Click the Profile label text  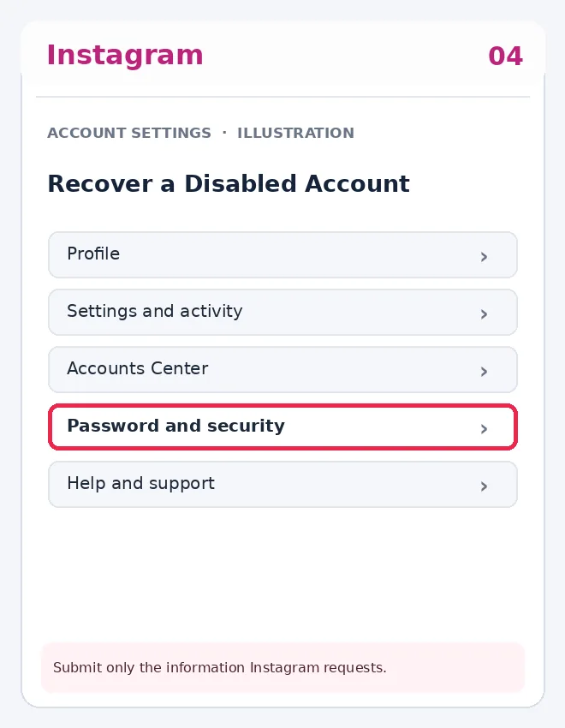[93, 254]
